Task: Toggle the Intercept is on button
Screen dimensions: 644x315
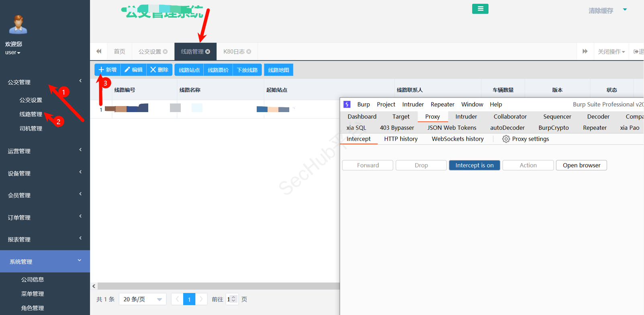Action: point(474,165)
